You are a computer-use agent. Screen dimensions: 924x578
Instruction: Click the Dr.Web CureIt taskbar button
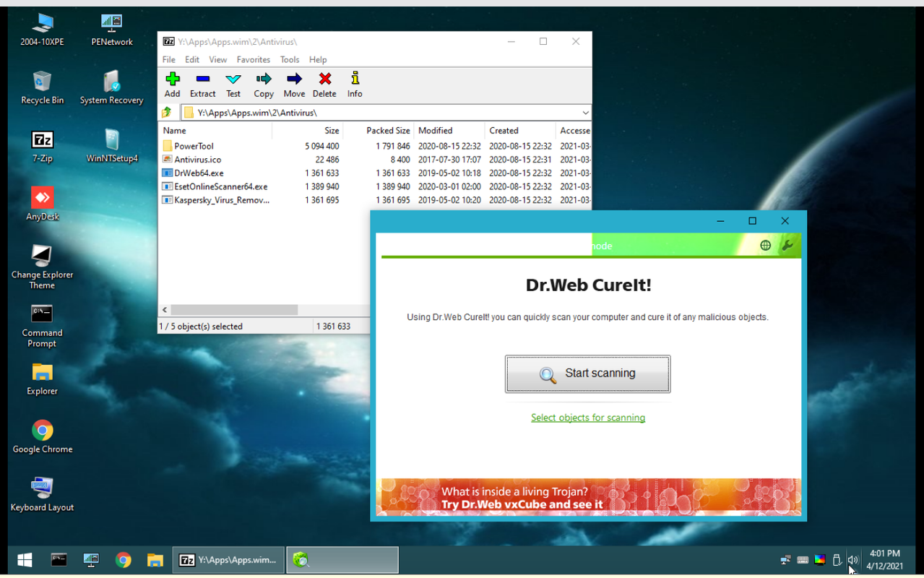tap(342, 560)
